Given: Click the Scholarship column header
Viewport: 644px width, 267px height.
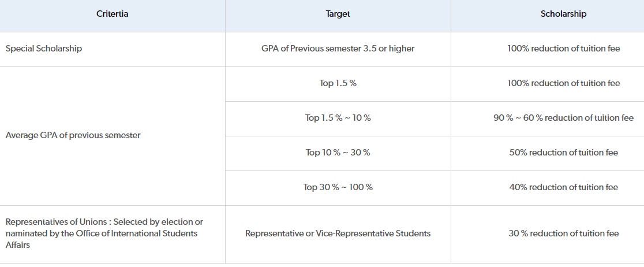Looking at the screenshot, I should point(563,14).
